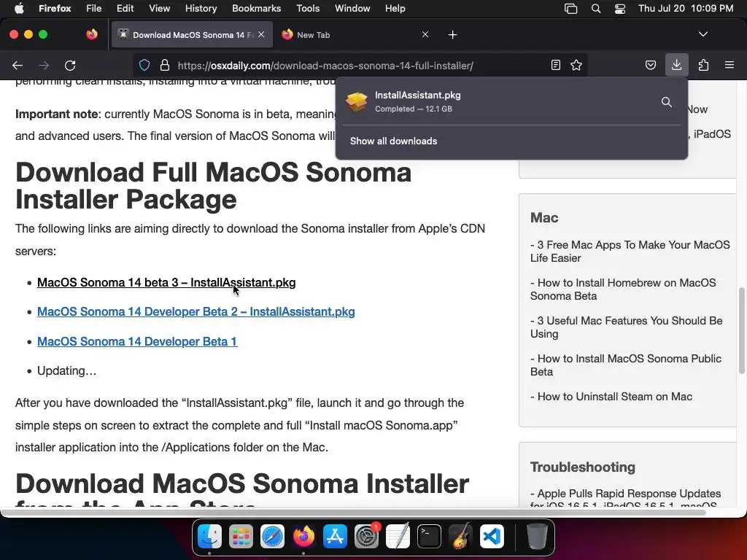Click the InstallAssistant.pkg package icon
747x560 pixels.
tap(356, 101)
